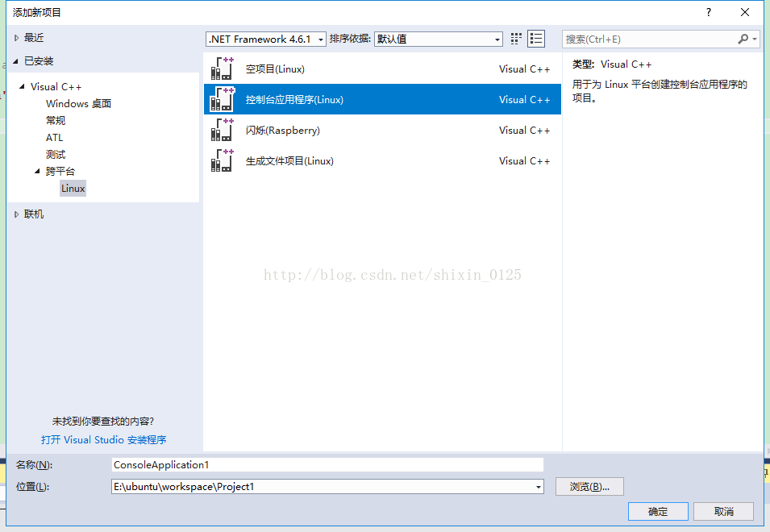Expand the 联机 section
Screen dimensions: 770x532
(16, 214)
